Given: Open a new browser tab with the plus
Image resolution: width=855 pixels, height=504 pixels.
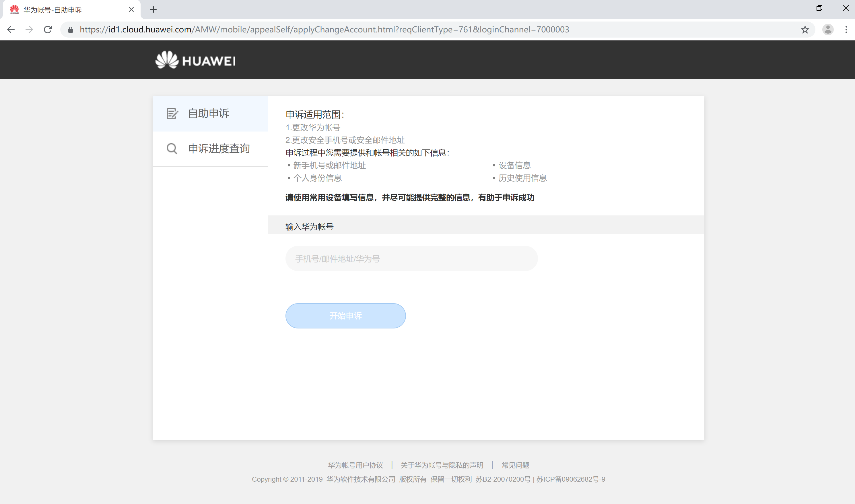Looking at the screenshot, I should (153, 9).
